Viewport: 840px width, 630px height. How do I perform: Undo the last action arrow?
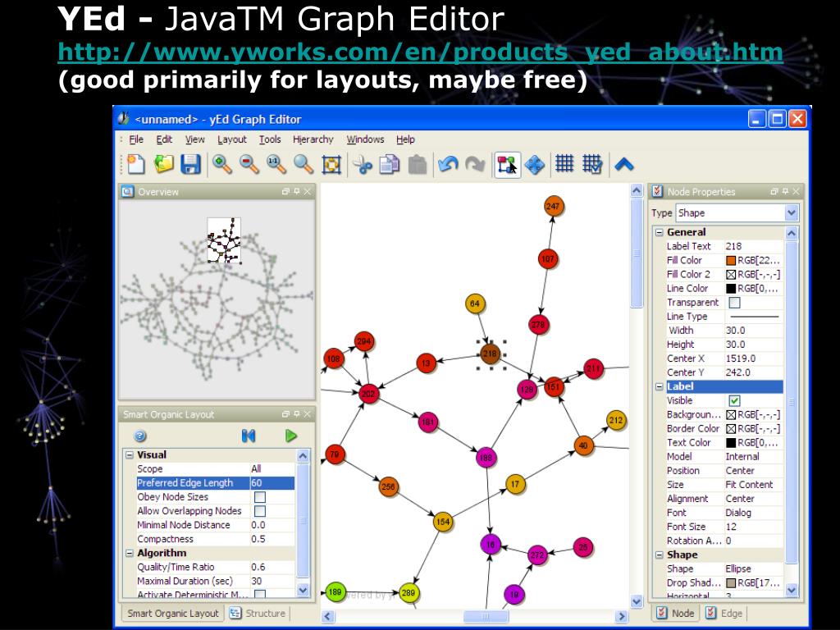(x=447, y=164)
